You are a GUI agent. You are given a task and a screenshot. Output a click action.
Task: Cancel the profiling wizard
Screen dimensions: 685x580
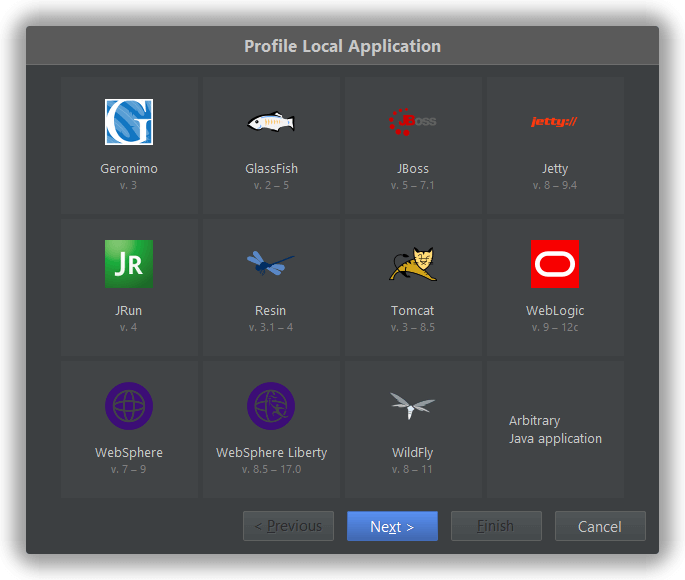pyautogui.click(x=600, y=526)
